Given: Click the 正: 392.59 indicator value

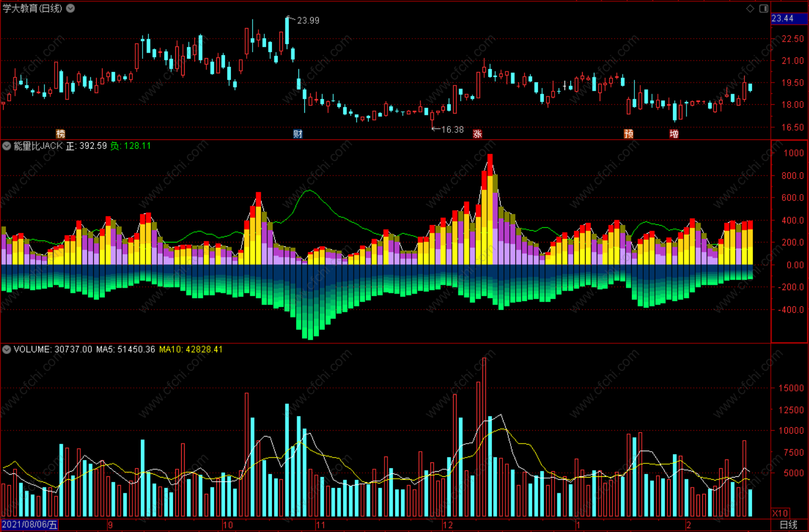Looking at the screenshot, I should (86, 146).
